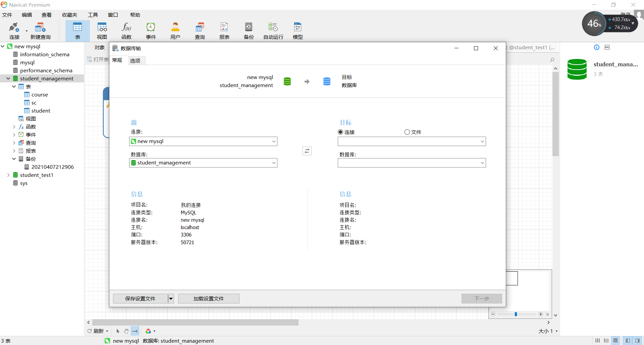This screenshot has height=345, width=644.
Task: Collapse the new mysql connection node
Action: pyautogui.click(x=3, y=46)
